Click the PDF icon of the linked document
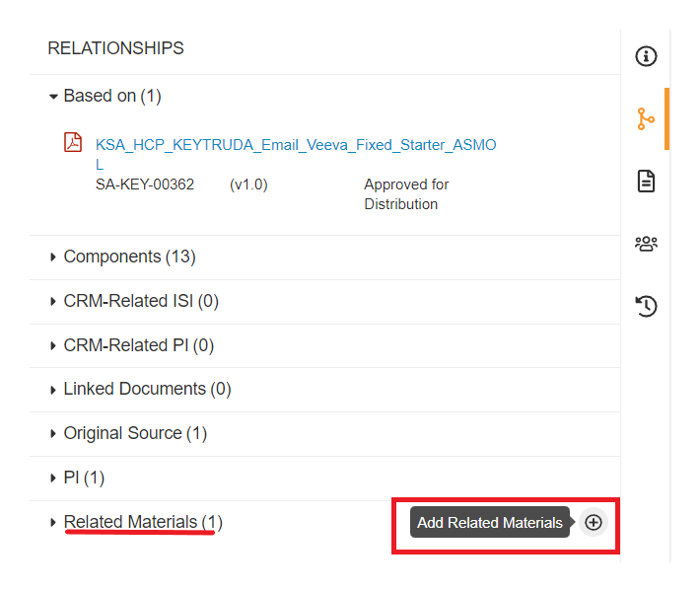 tap(73, 142)
